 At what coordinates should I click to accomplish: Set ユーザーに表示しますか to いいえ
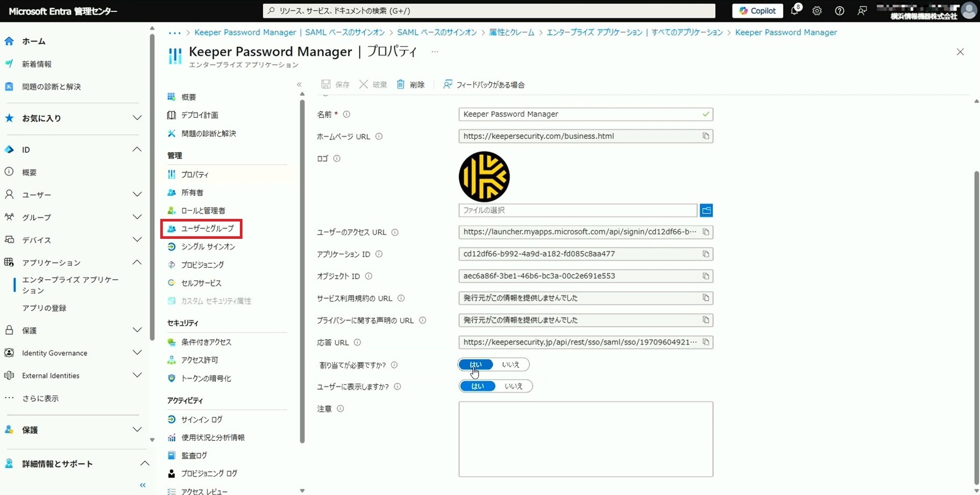(x=513, y=386)
